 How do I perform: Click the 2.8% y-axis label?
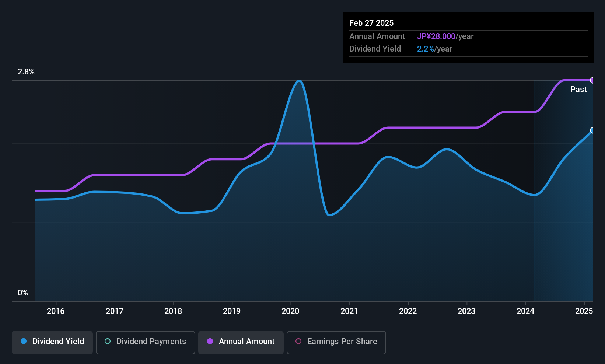click(26, 72)
